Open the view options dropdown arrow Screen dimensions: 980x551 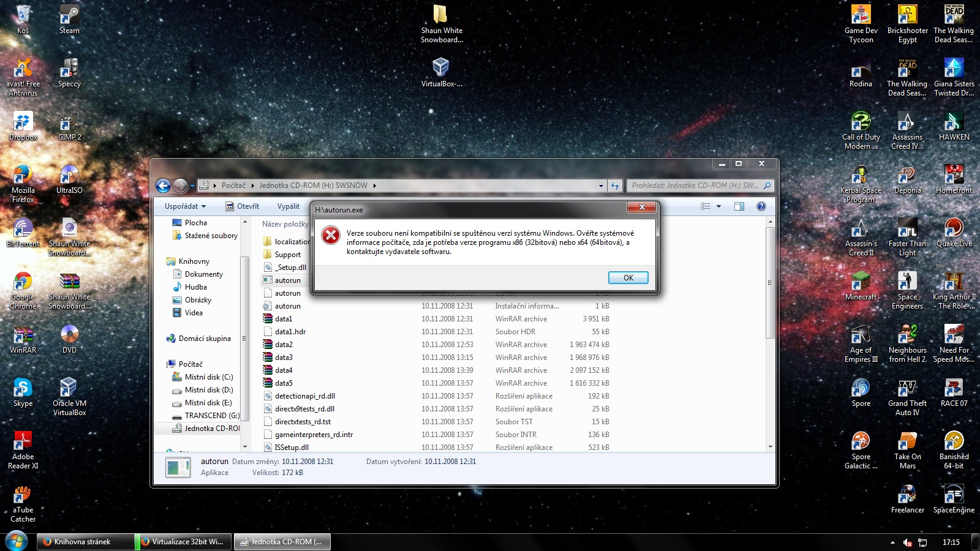click(718, 206)
